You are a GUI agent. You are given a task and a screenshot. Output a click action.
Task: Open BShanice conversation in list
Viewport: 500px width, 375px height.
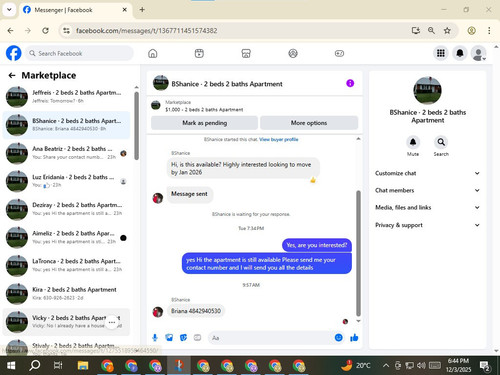(67, 125)
